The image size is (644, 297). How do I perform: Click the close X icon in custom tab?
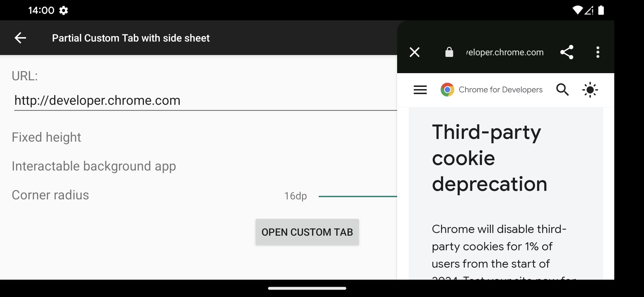click(x=414, y=52)
